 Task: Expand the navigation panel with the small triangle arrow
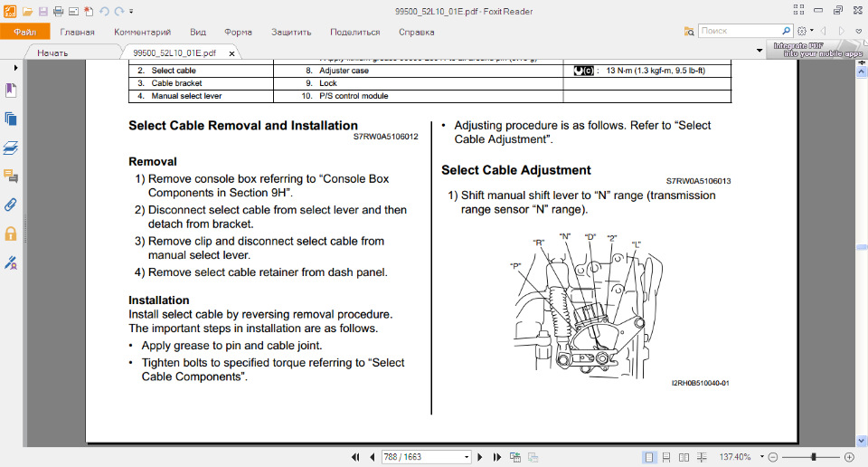point(15,68)
